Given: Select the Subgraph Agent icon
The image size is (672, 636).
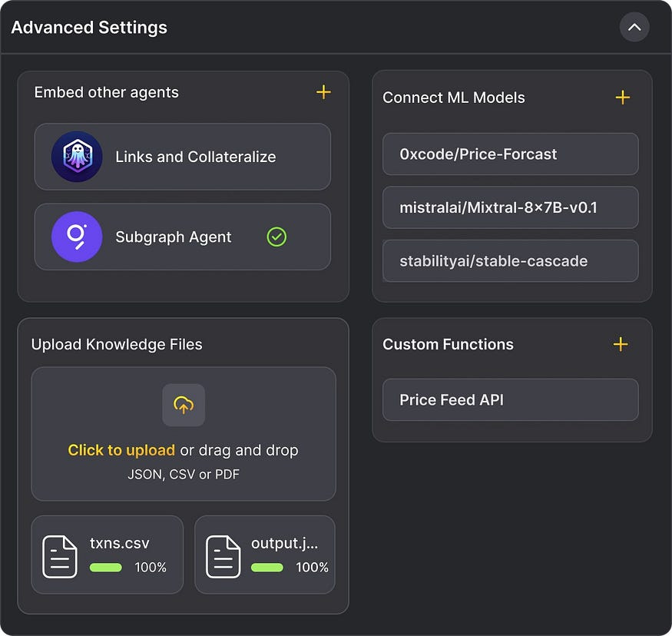Looking at the screenshot, I should click(76, 237).
